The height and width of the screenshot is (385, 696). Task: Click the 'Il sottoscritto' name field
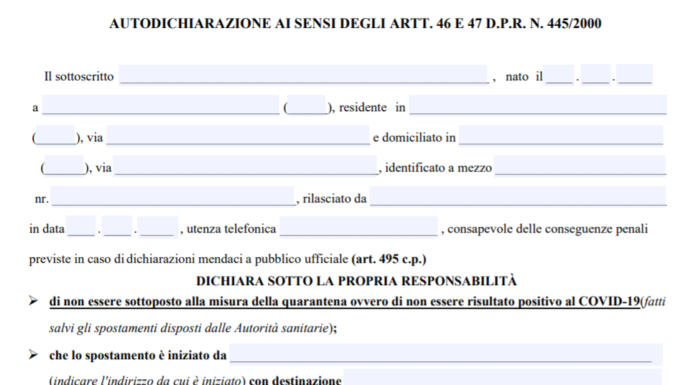pyautogui.click(x=304, y=75)
